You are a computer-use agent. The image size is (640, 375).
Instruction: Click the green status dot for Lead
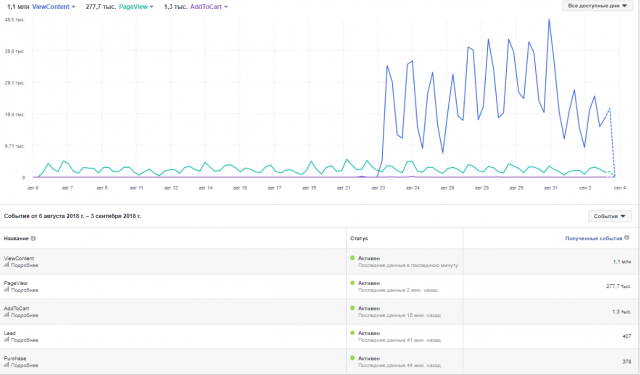352,333
